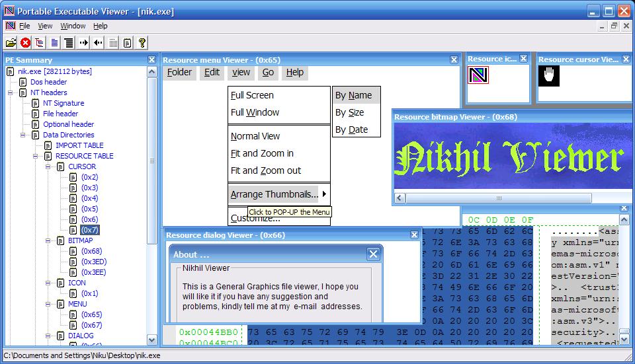Choose By Size in the arrange submenu
The width and height of the screenshot is (635, 364).
[357, 112]
